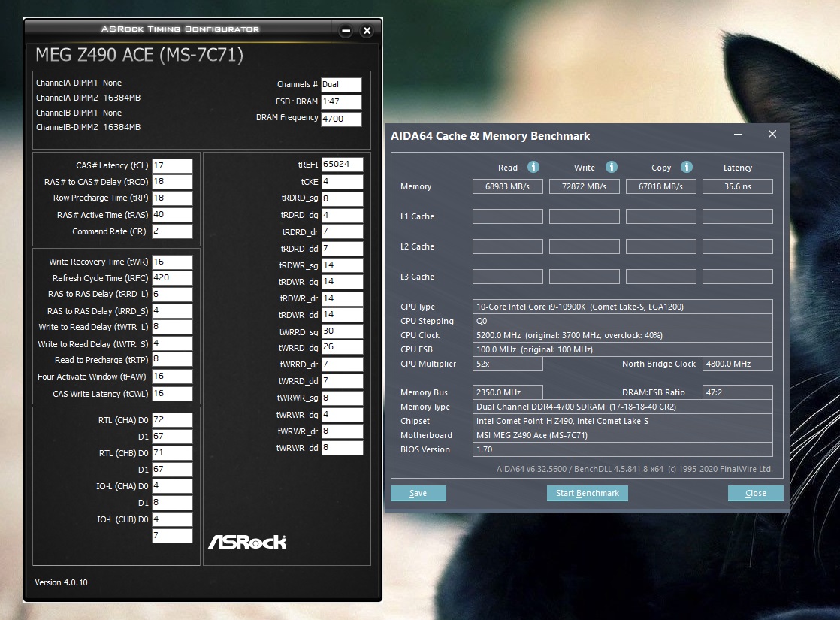Select the CAS# Latency (tCL) field
This screenshot has height=620, width=840.
click(172, 165)
